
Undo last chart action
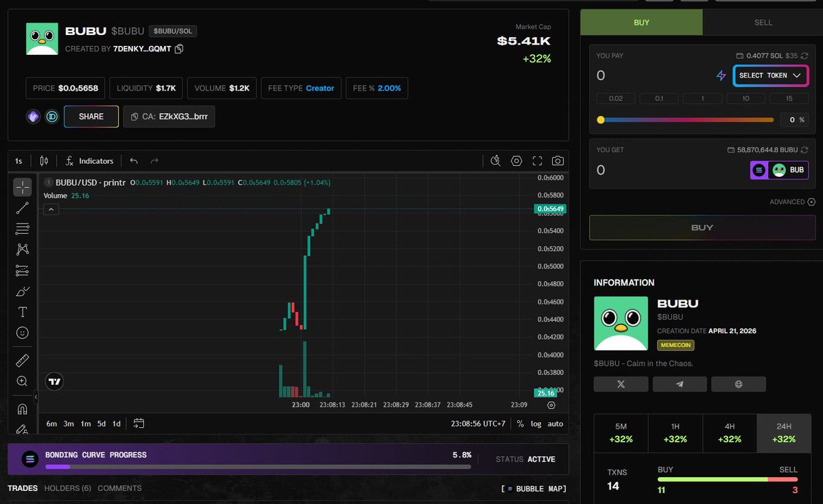click(x=134, y=160)
